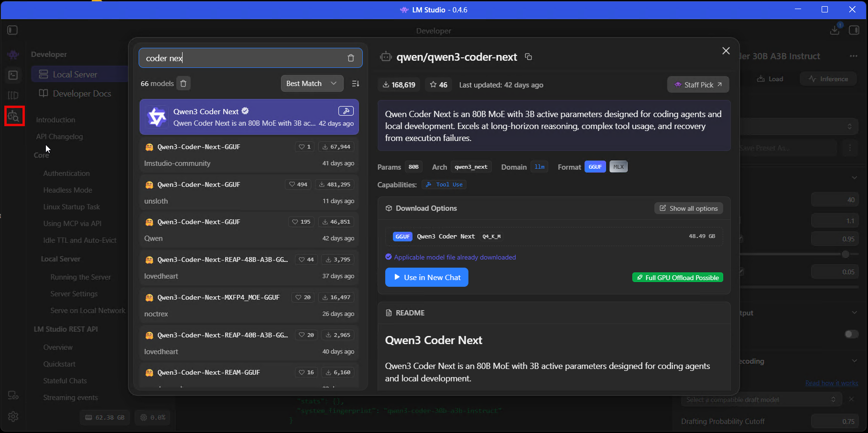Viewport: 868px width, 433px height.
Task: Clear the search query using the trash icon
Action: pyautogui.click(x=351, y=58)
